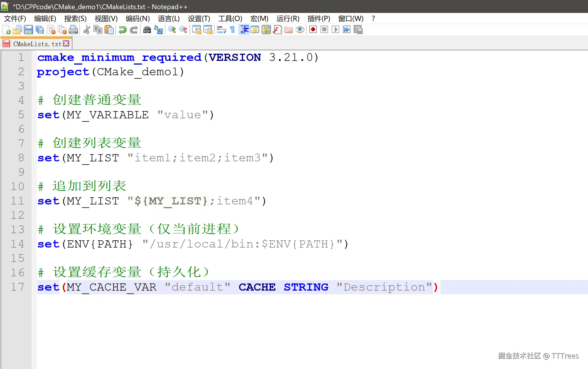Viewport: 588px width, 369px height.
Task: Select the CMakeLists.txt tab
Action: [37, 44]
